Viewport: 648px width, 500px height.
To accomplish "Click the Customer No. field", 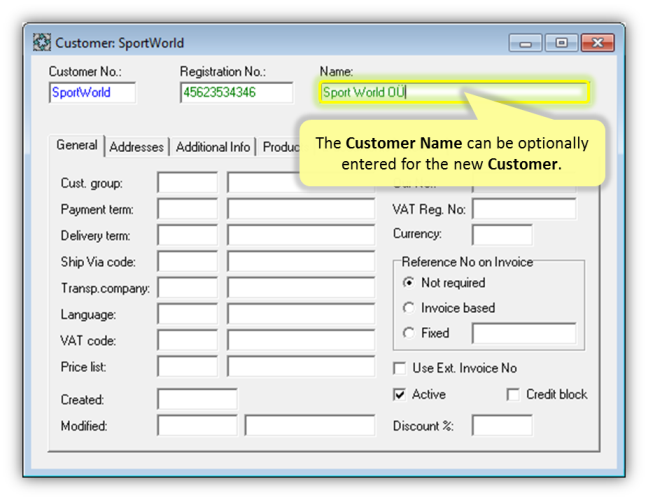I will pyautogui.click(x=92, y=93).
